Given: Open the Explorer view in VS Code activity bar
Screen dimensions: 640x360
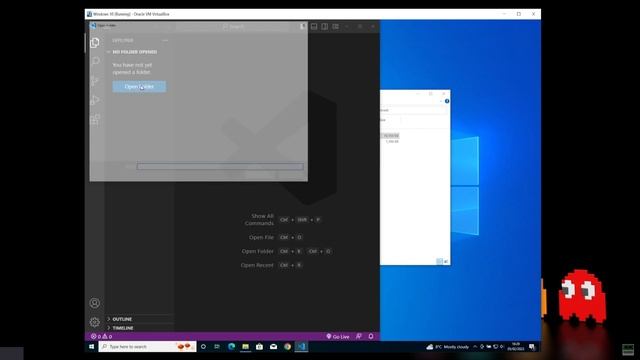Looking at the screenshot, I should (x=95, y=42).
